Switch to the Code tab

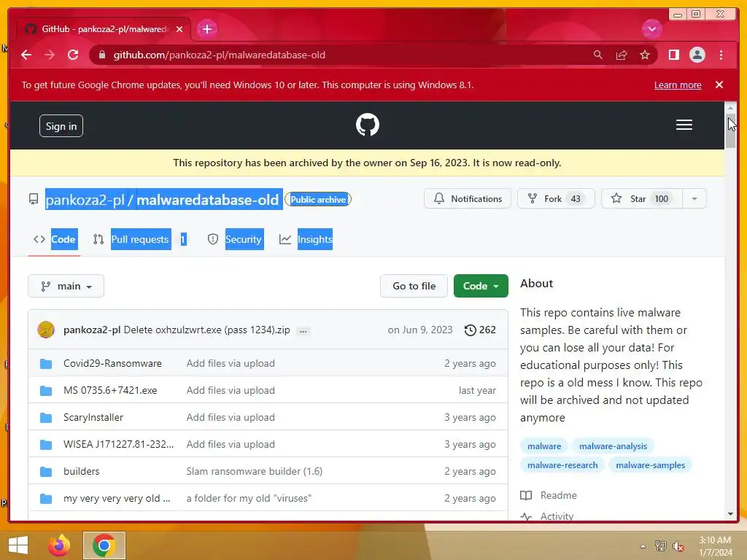pos(54,239)
